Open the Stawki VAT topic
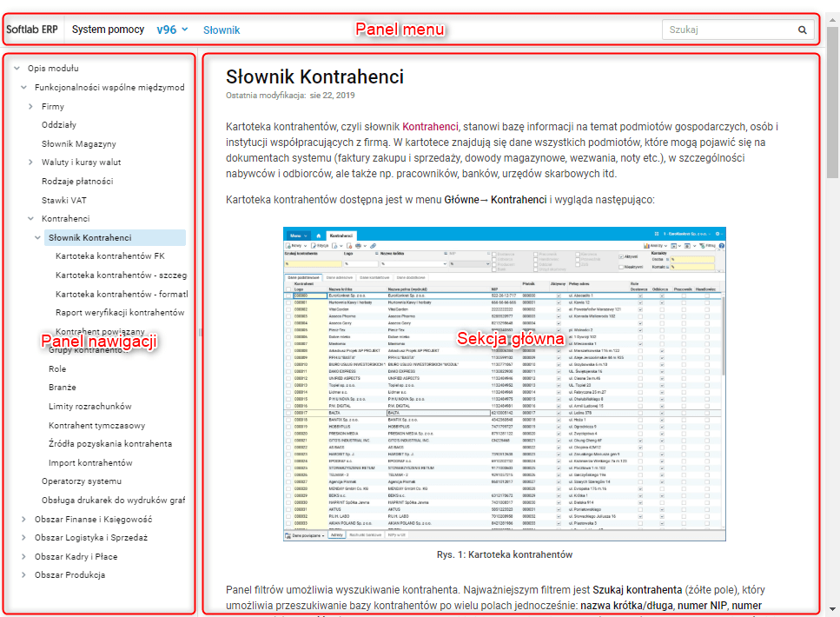840x617 pixels. tap(63, 200)
